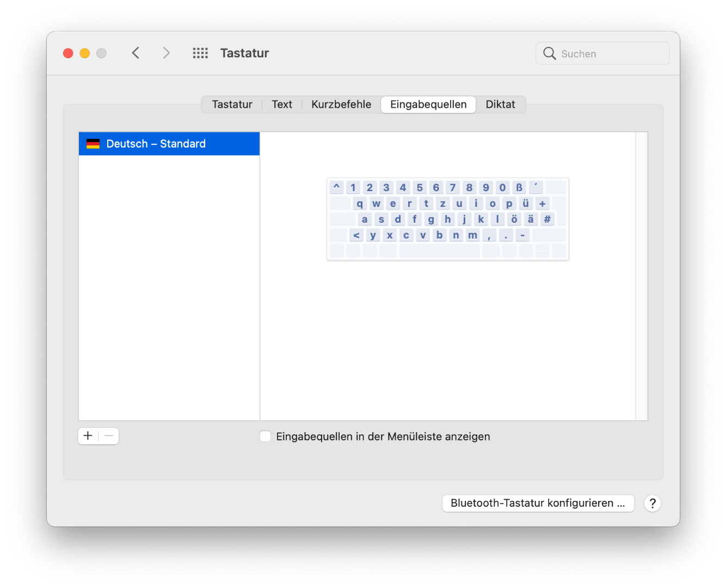
Task: Click the ^ key in keyboard preview
Action: coord(336,188)
